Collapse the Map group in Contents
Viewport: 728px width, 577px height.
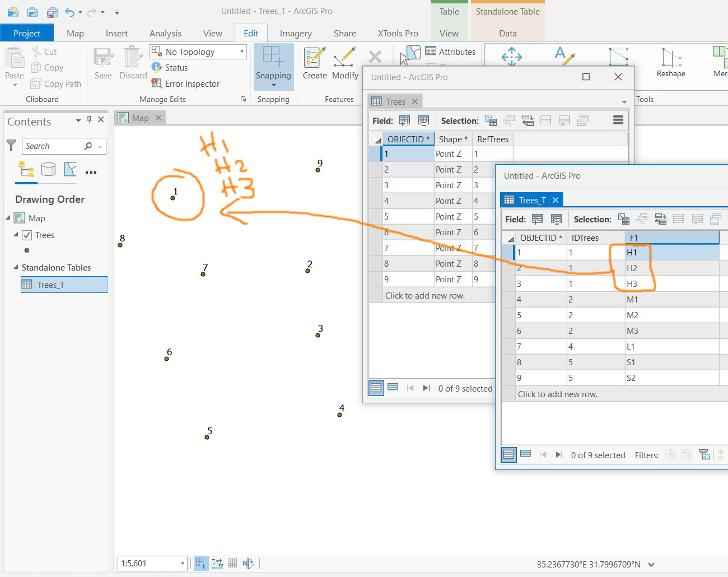pos(7,217)
